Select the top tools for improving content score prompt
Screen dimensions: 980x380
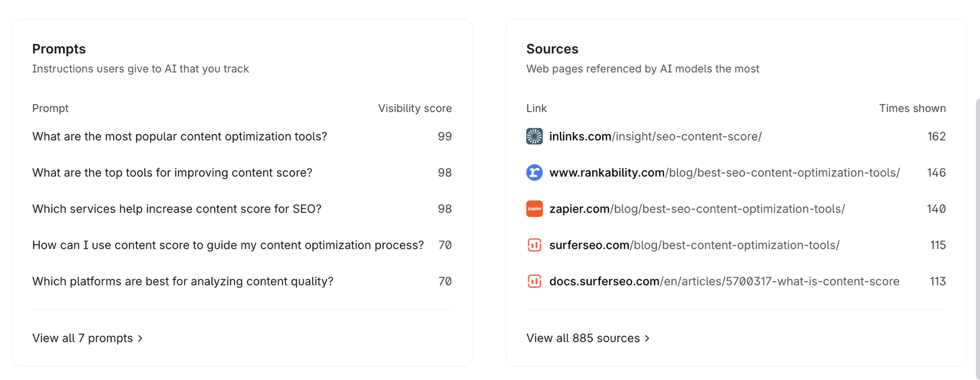172,173
